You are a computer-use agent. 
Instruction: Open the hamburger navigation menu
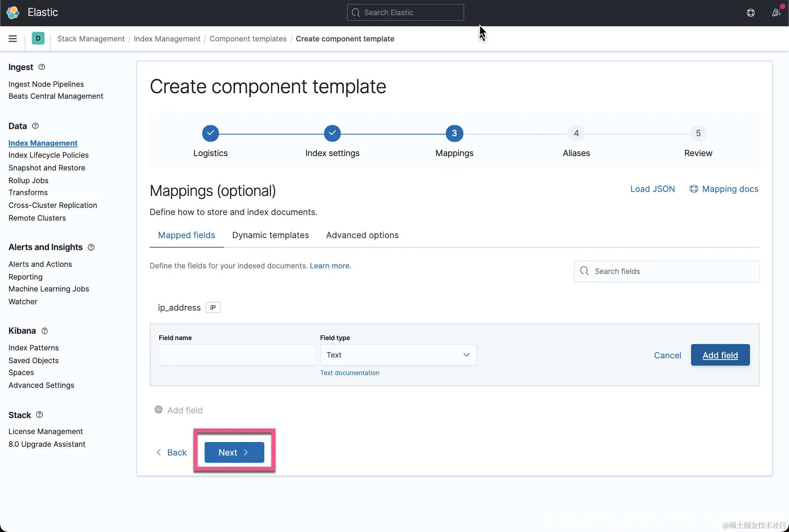point(13,39)
